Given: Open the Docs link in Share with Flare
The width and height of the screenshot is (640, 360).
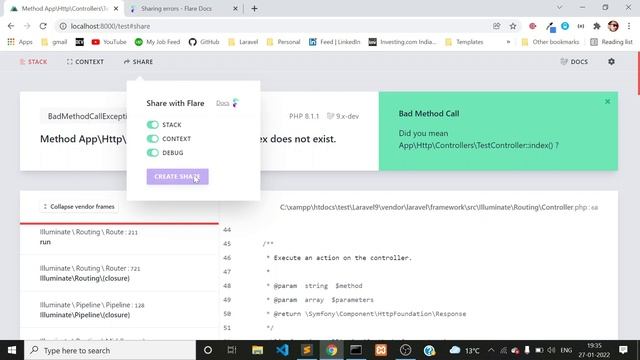Looking at the screenshot, I should tap(223, 103).
